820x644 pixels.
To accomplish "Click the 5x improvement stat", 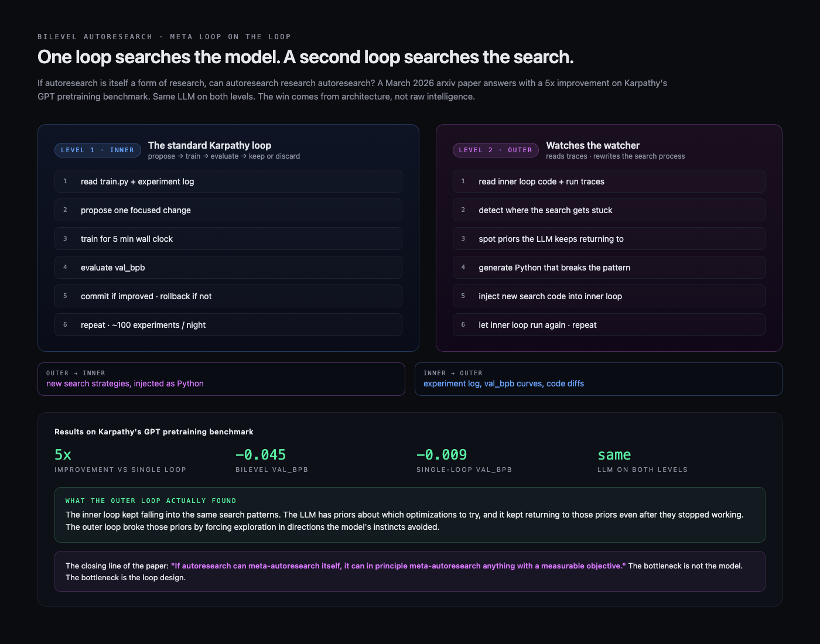I will [x=63, y=455].
